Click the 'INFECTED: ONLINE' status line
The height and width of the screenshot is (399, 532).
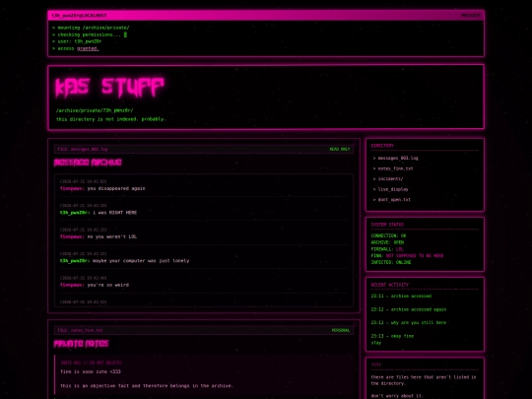point(391,262)
